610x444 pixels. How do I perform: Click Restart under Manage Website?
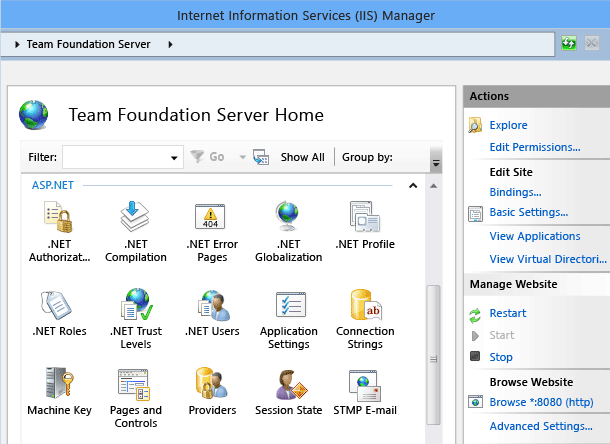click(x=507, y=313)
